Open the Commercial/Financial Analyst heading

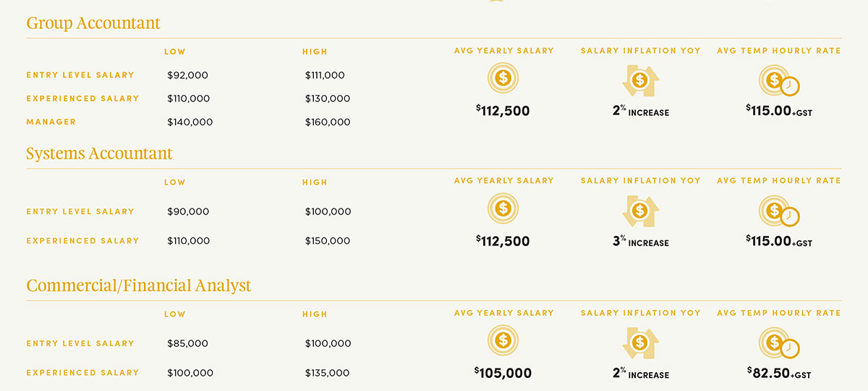pyautogui.click(x=139, y=285)
